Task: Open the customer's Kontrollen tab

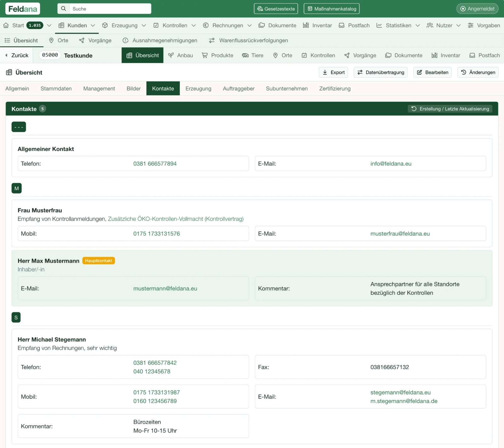Action: (318, 55)
